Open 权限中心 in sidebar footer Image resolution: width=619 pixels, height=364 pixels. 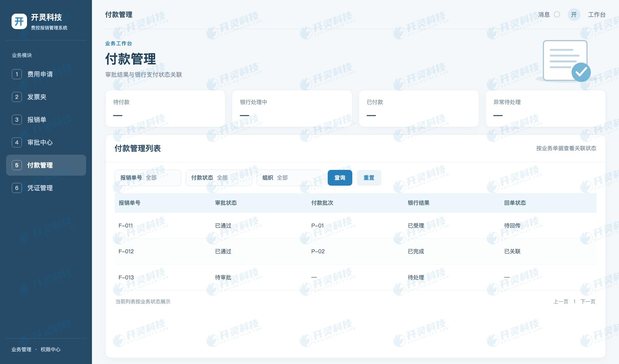(50, 349)
